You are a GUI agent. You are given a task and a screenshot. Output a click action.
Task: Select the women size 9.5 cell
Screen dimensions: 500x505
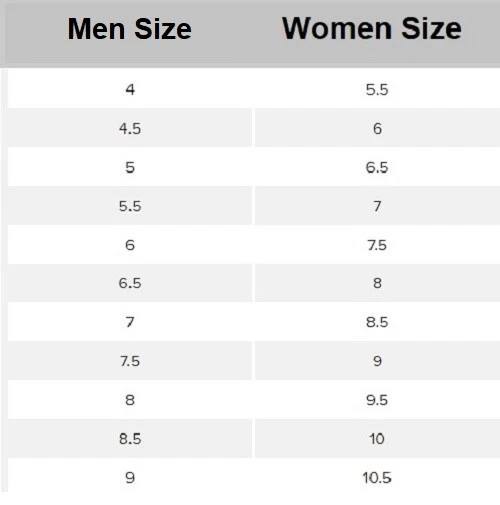377,400
